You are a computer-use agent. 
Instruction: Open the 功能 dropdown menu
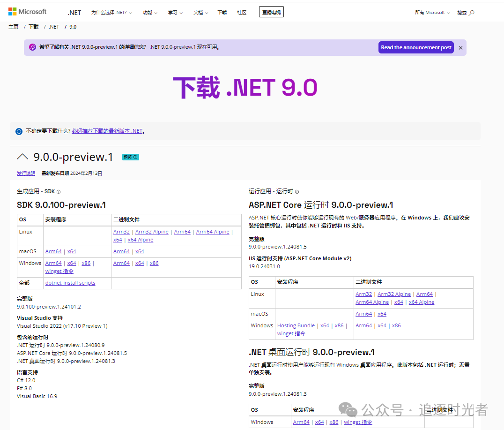[x=150, y=13]
